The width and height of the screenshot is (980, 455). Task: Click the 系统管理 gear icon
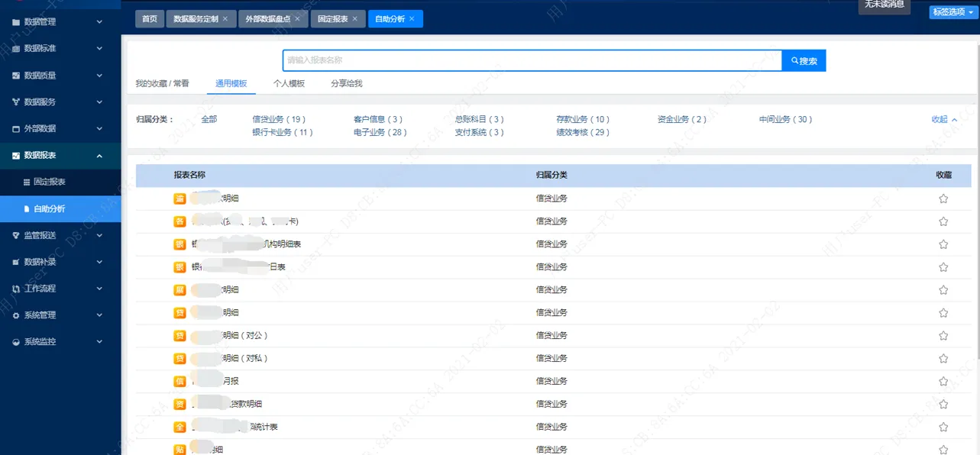(x=16, y=315)
